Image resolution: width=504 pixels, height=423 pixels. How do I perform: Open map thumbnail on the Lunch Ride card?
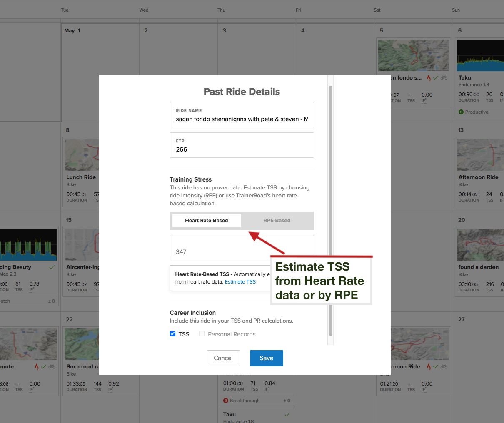82,155
